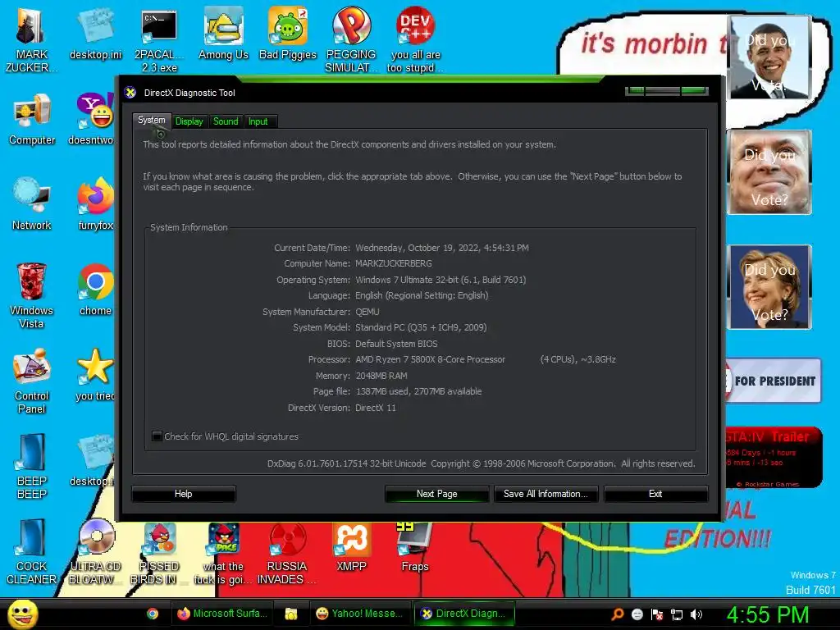The height and width of the screenshot is (630, 840).
Task: Open the MARK ZUCKER desktop icon
Action: tap(31, 39)
